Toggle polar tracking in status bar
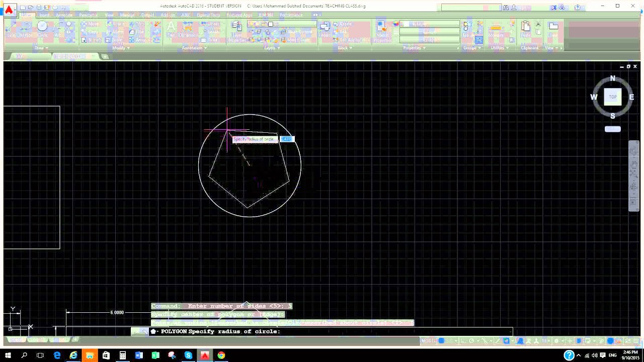Screen dimensions: 644x362 (x=472, y=341)
